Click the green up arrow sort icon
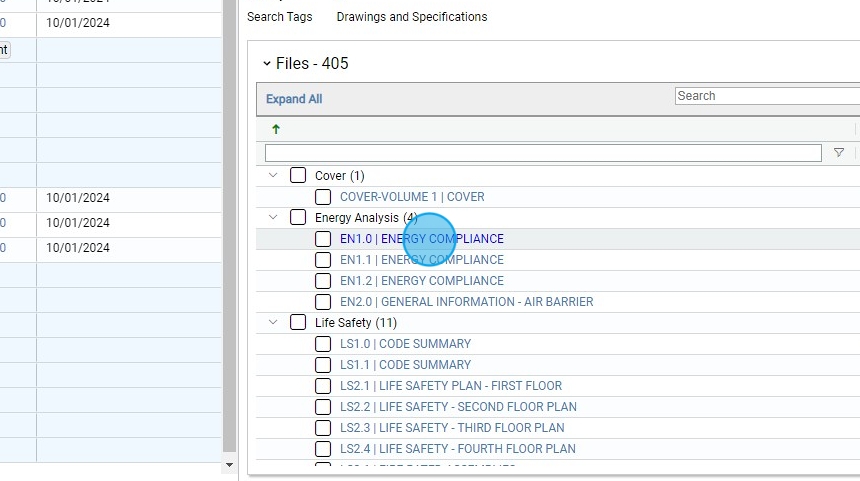 tap(276, 129)
